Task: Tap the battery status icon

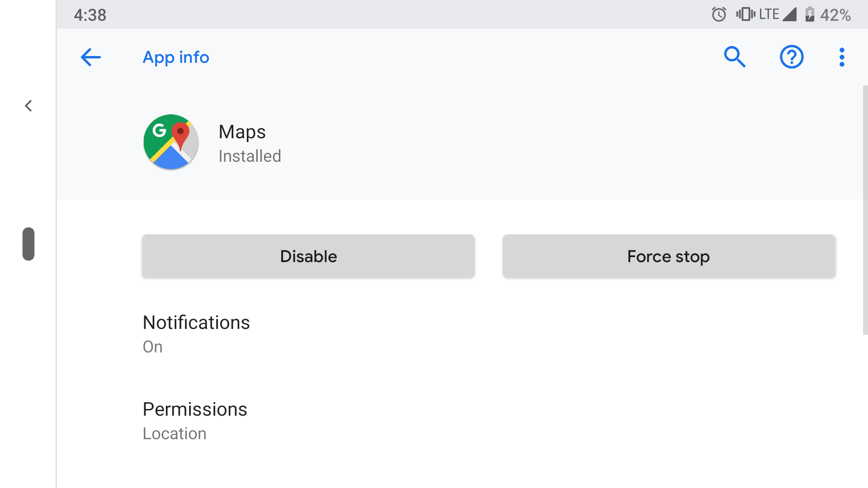Action: [x=810, y=14]
